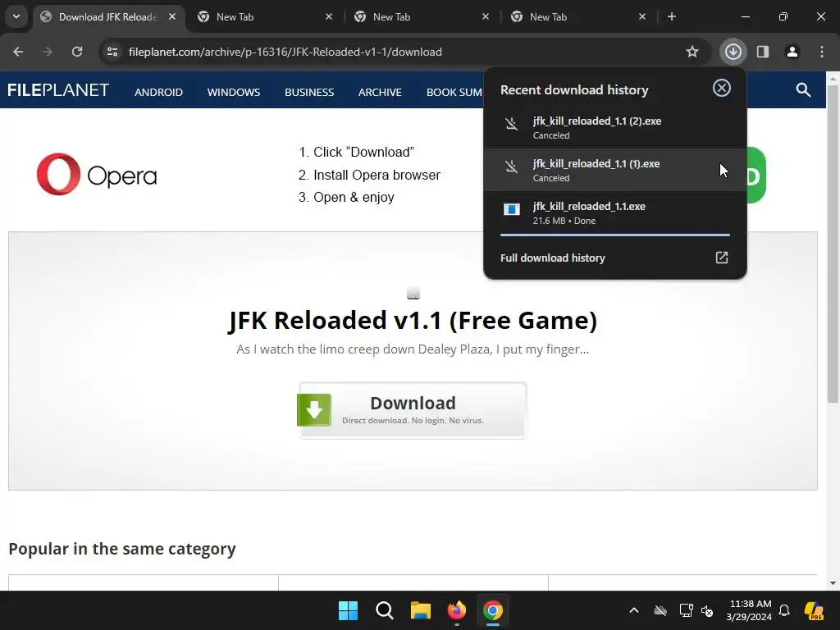Click canceled icon of jfk_kill_reloaded_1.1 (1).exe
Screen dimensions: 840x630
click(x=512, y=167)
